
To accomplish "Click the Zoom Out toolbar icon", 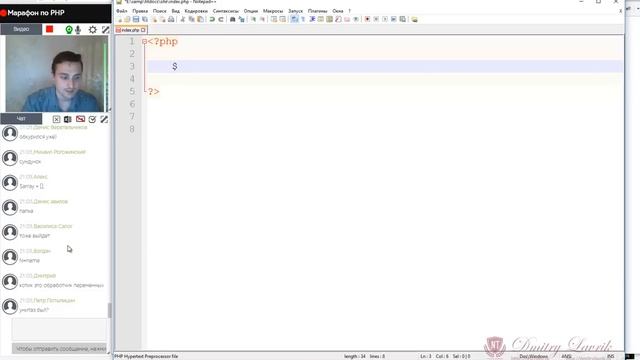I will tap(262, 19).
